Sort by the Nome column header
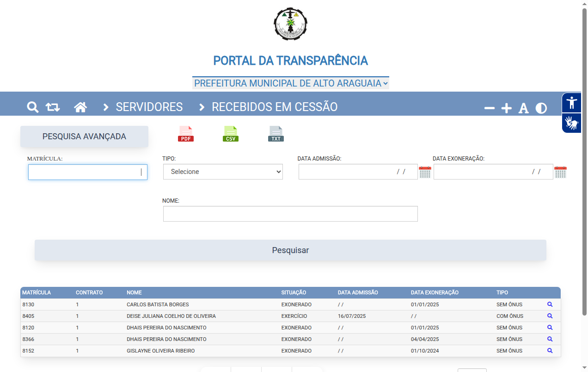This screenshot has height=372, width=588. [134, 292]
